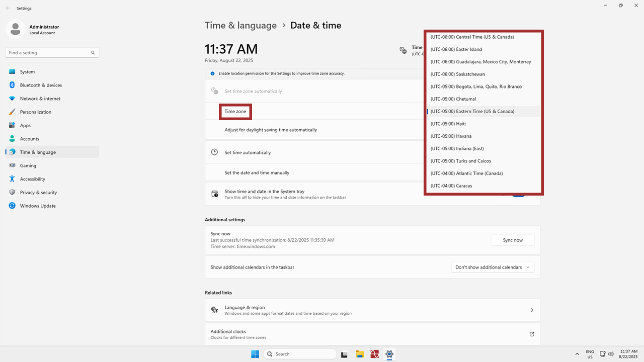Screen dimensions: 644x362
Task: Navigate to Time & language breadcrumb
Action: point(240,26)
